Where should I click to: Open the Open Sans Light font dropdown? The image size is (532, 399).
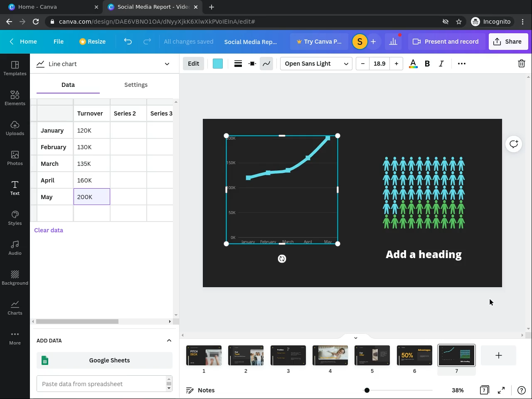(316, 64)
